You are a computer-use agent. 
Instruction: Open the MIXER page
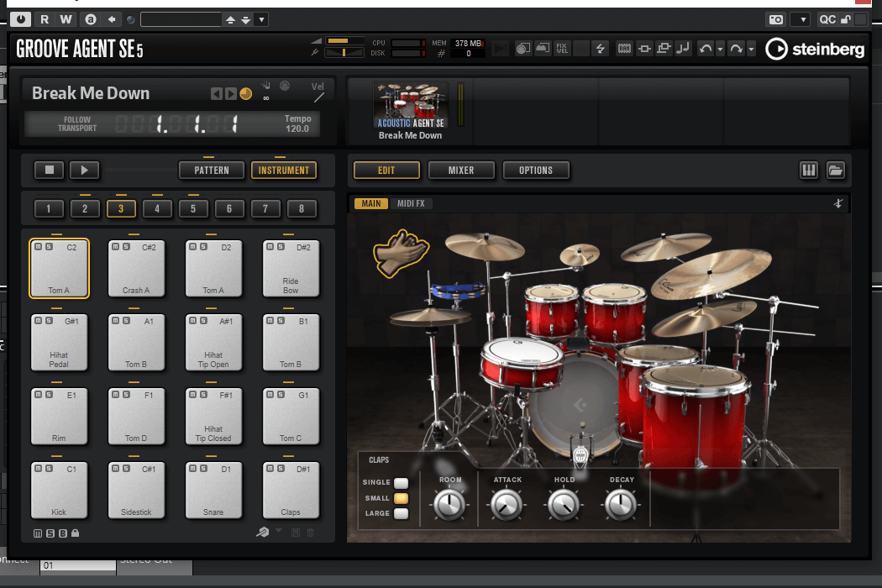(461, 170)
